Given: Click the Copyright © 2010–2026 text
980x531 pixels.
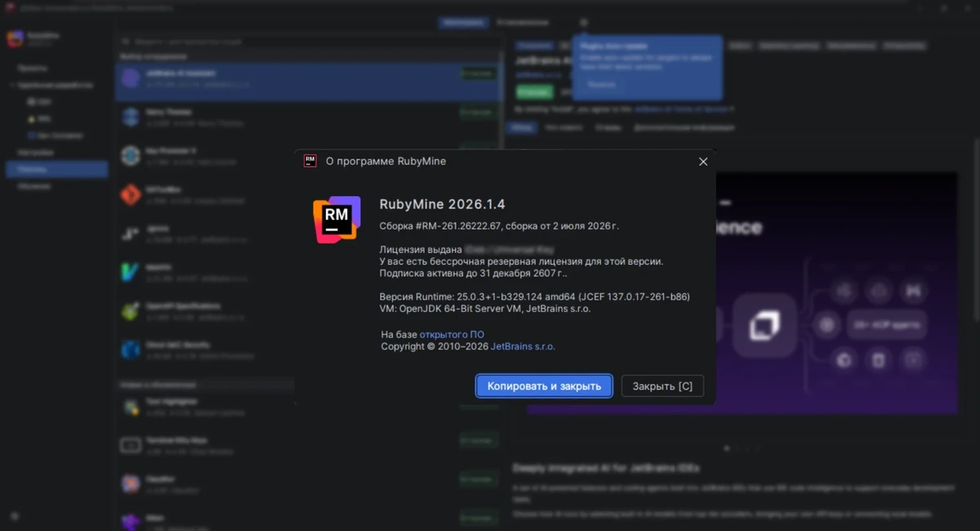Looking at the screenshot, I should [x=434, y=346].
